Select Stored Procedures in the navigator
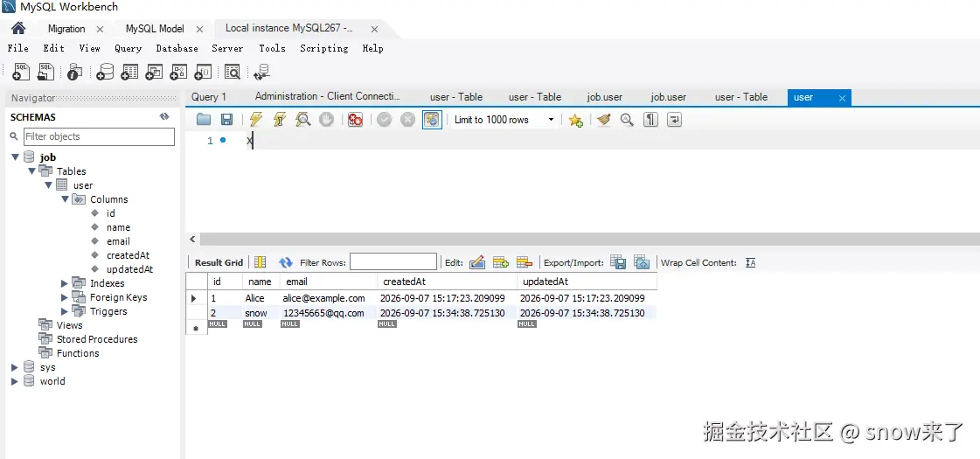This screenshot has width=980, height=459. coord(97,339)
